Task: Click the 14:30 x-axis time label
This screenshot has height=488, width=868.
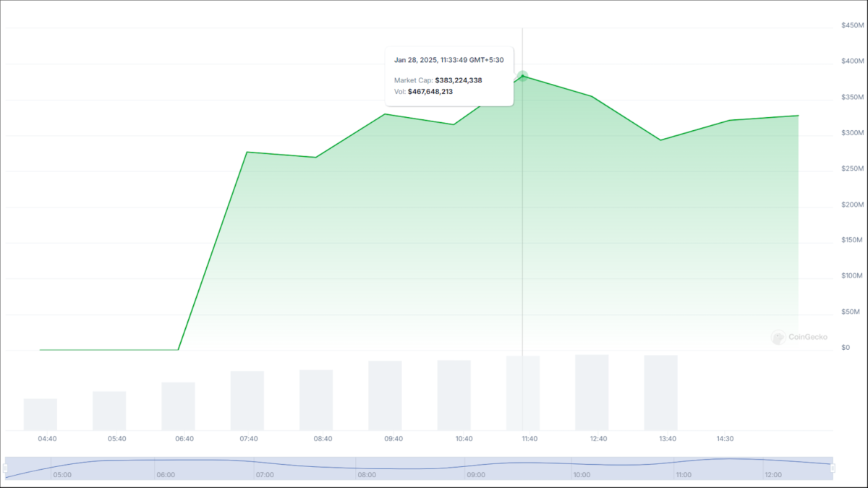Action: pos(725,439)
